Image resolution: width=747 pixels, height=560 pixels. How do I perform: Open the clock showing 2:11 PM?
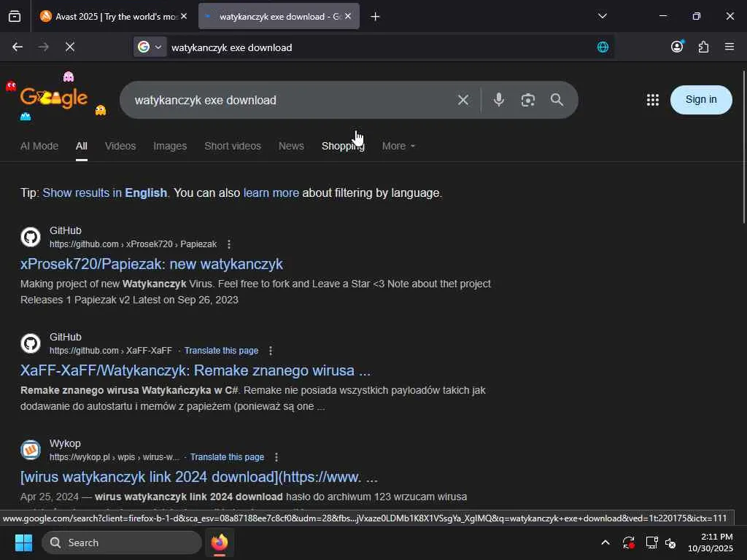tap(711, 542)
